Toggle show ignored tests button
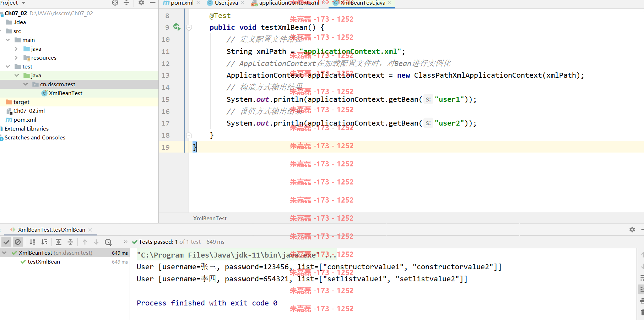Image resolution: width=644 pixels, height=320 pixels. (x=18, y=242)
